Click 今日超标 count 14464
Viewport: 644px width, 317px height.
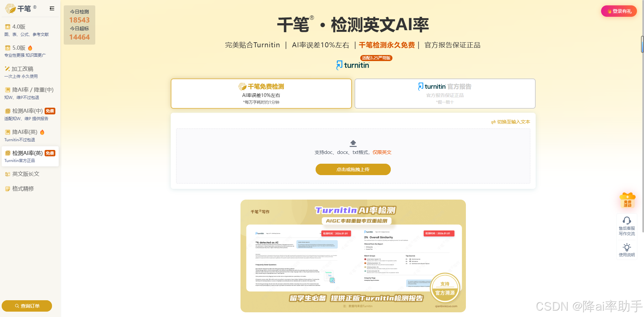(79, 37)
